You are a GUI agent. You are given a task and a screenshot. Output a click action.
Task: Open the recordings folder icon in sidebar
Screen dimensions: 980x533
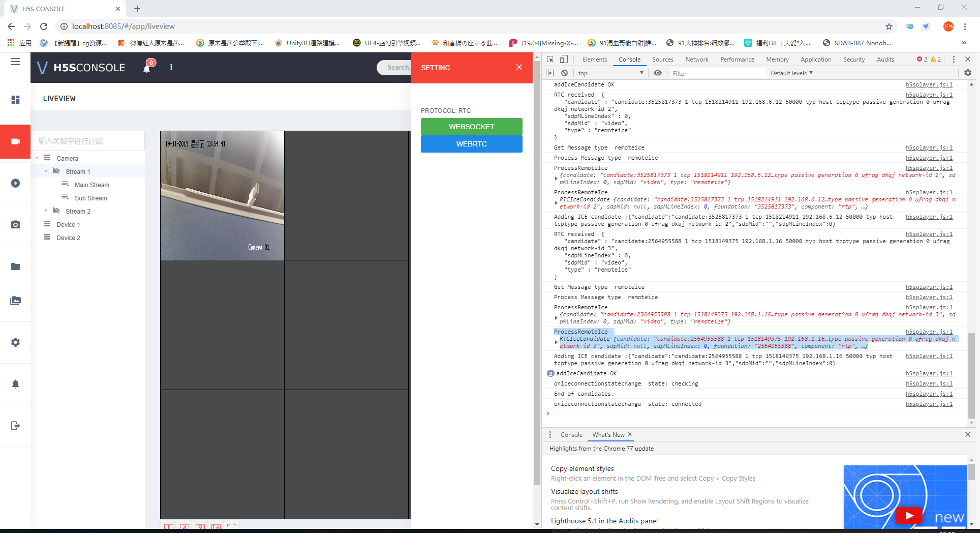[15, 266]
